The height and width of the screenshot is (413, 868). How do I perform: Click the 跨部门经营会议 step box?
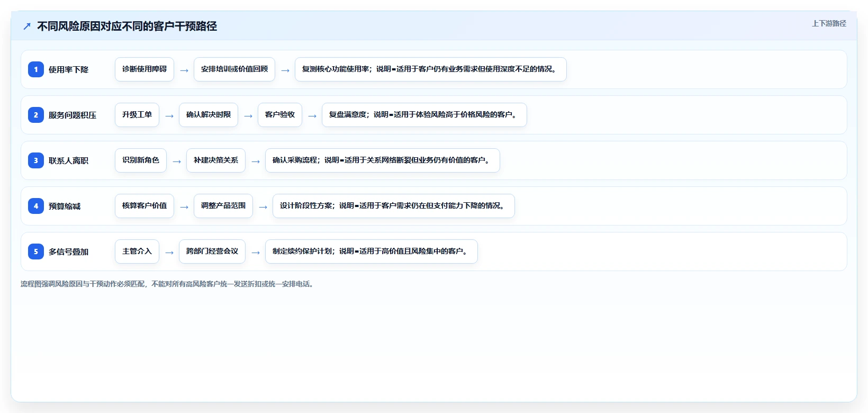tap(212, 252)
